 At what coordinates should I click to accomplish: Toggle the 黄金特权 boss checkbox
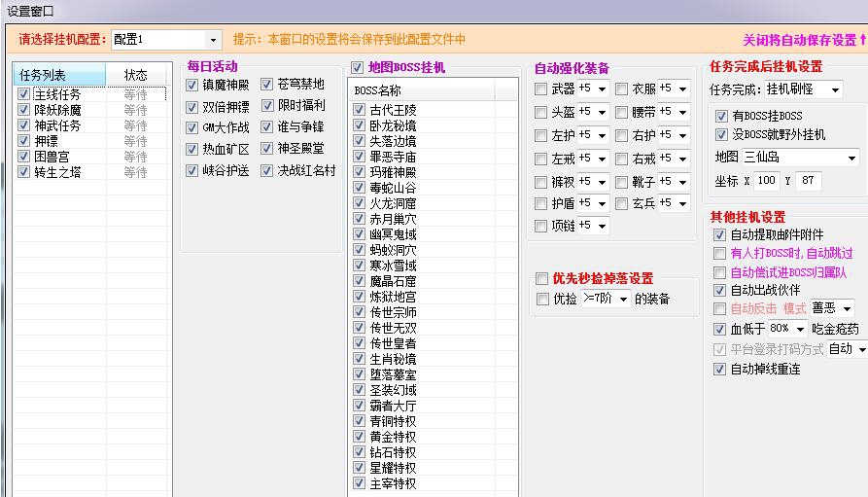pos(359,436)
